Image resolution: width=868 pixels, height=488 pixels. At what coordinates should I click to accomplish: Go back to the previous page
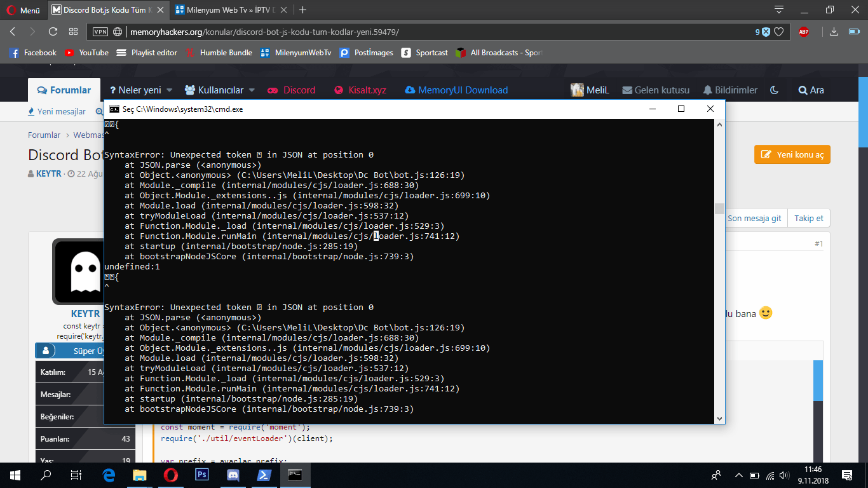pyautogui.click(x=13, y=32)
